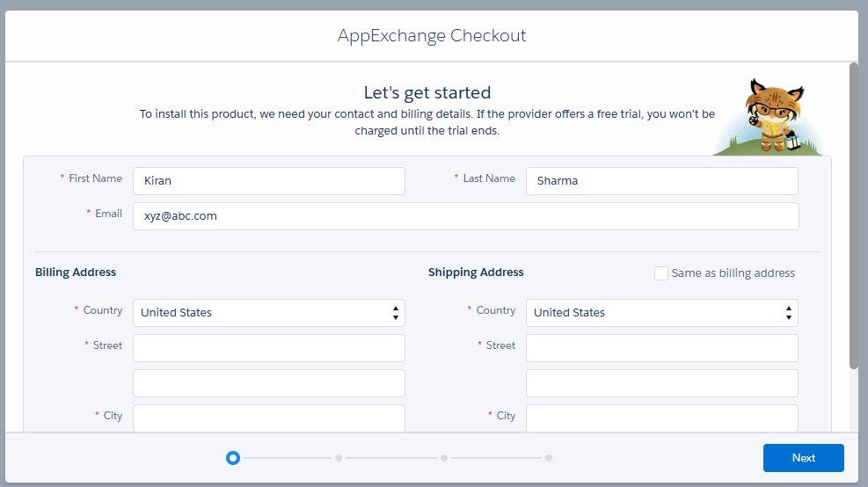
Task: Check Same as billing address checkbox
Action: coord(661,273)
